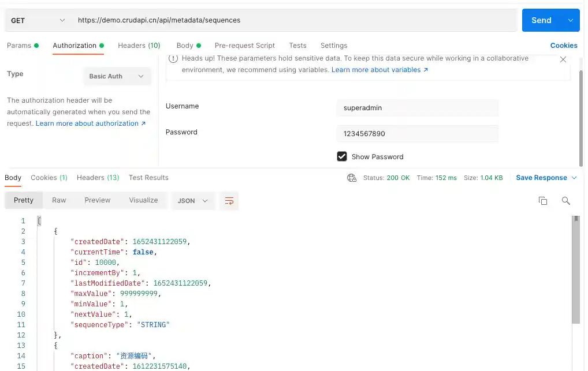Open the Basic Auth type dropdown

click(117, 76)
